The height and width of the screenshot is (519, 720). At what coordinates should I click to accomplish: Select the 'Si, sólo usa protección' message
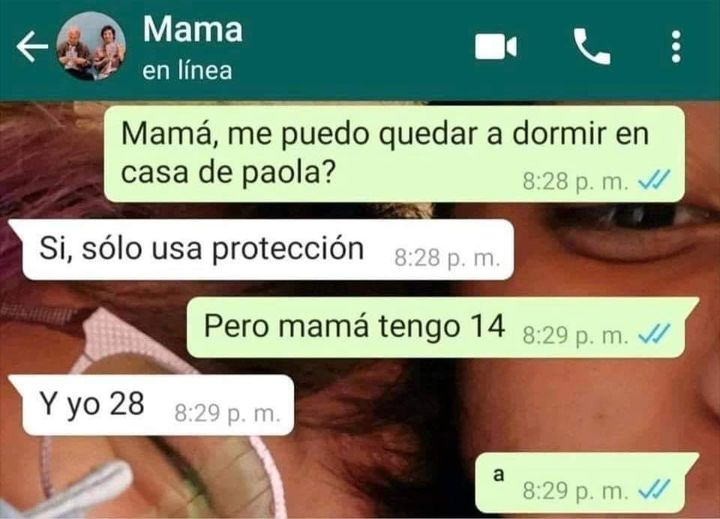tap(262, 249)
